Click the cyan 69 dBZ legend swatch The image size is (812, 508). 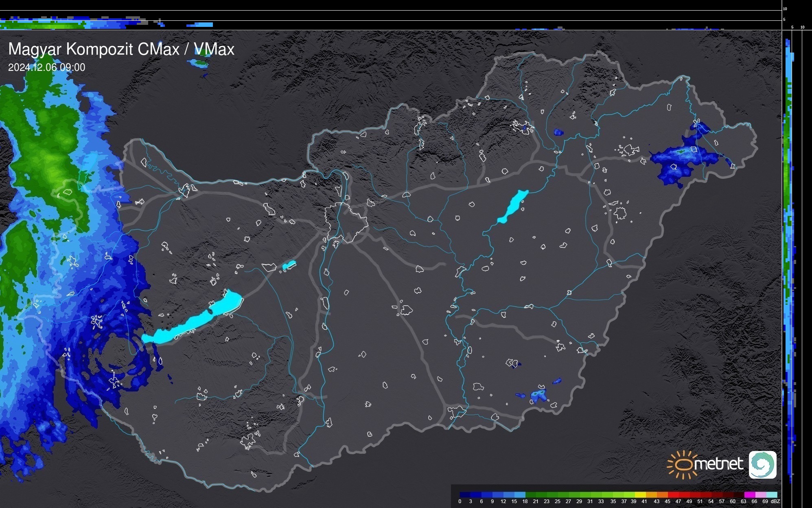point(772,495)
